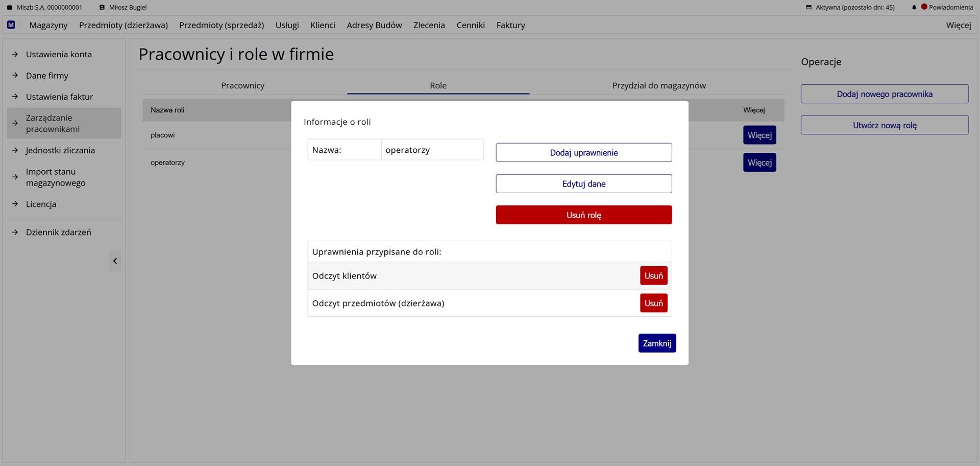Image resolution: width=980 pixels, height=466 pixels.
Task: Click the company briefcase icon by Miszb S.A.
Action: [9, 8]
